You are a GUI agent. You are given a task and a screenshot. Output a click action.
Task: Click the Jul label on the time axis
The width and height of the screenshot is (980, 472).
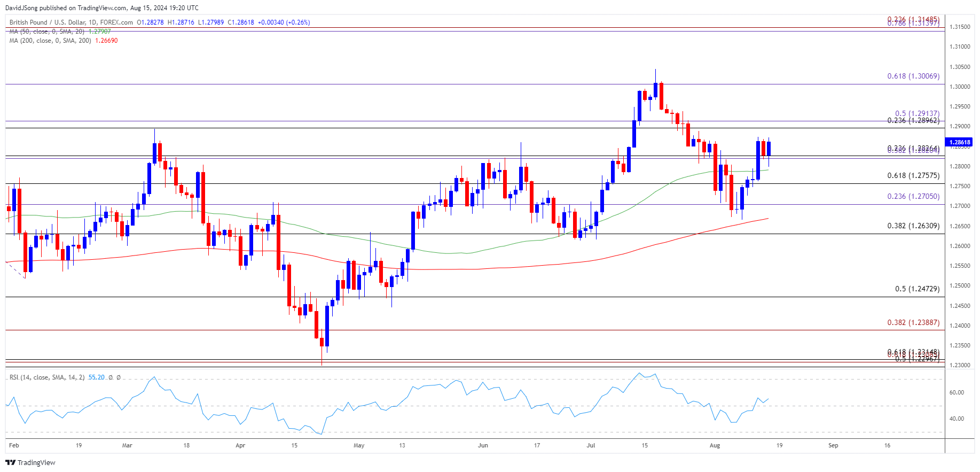click(x=591, y=445)
